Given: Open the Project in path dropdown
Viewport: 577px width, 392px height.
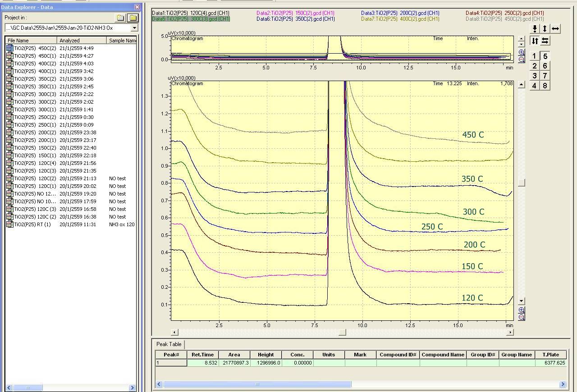Looking at the screenshot, I should [134, 28].
